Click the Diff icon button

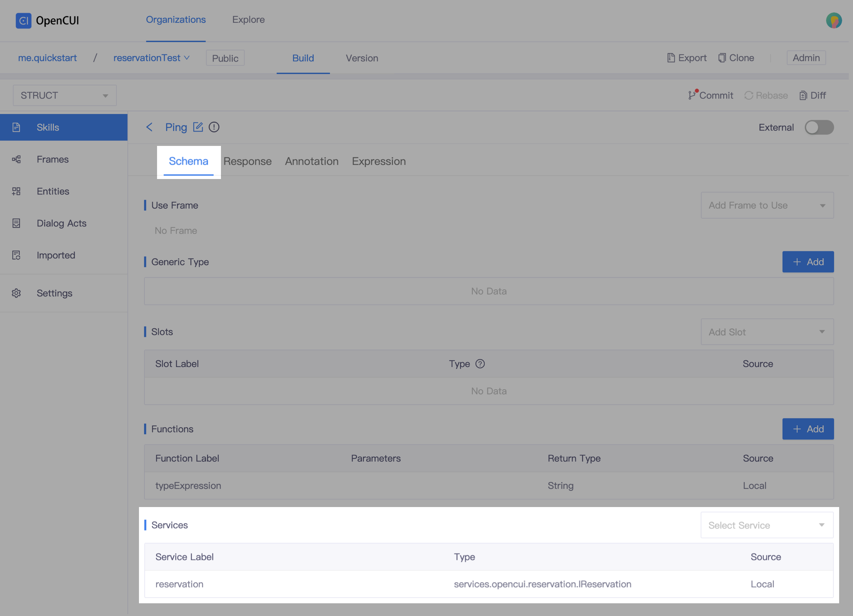pyautogui.click(x=803, y=95)
